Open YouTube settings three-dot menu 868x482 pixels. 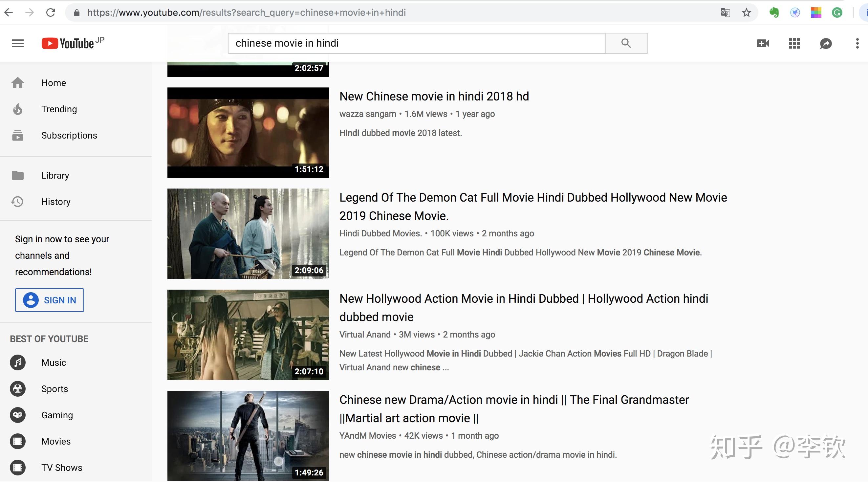(x=857, y=43)
